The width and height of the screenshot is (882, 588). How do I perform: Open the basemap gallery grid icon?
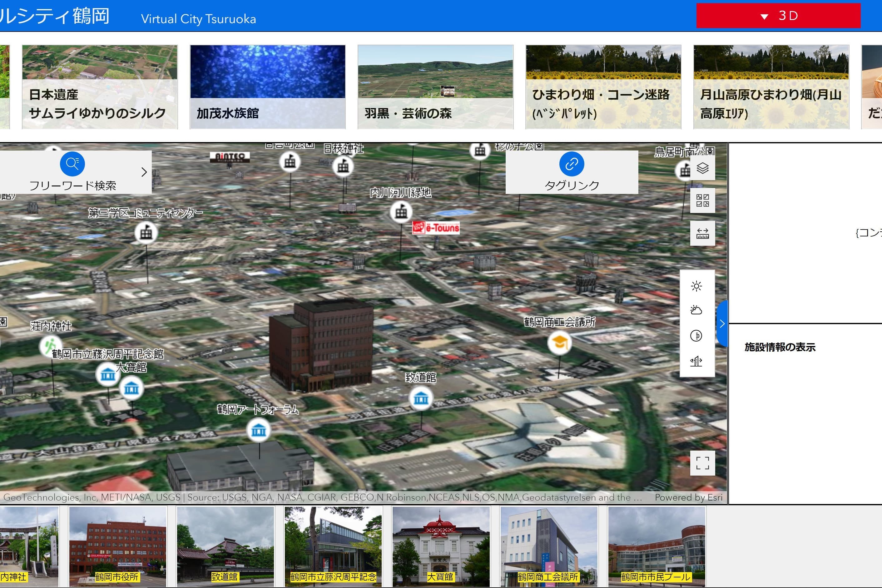(702, 200)
